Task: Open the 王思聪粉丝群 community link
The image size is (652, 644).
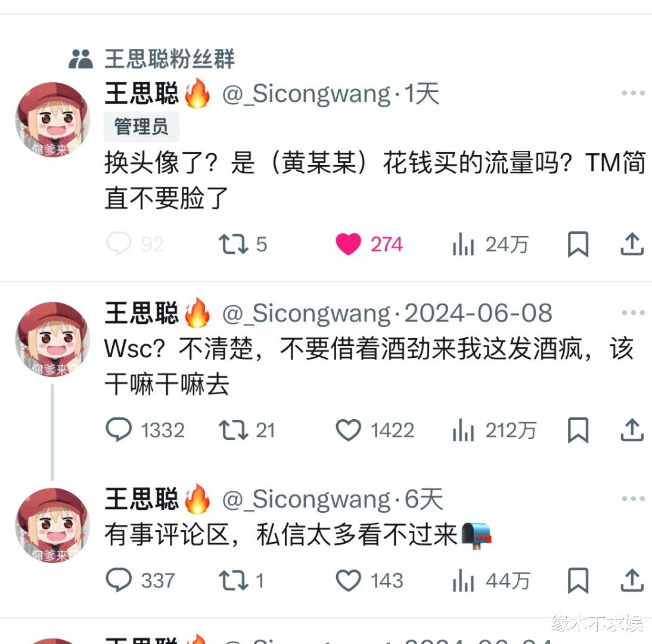Action: coord(170,58)
